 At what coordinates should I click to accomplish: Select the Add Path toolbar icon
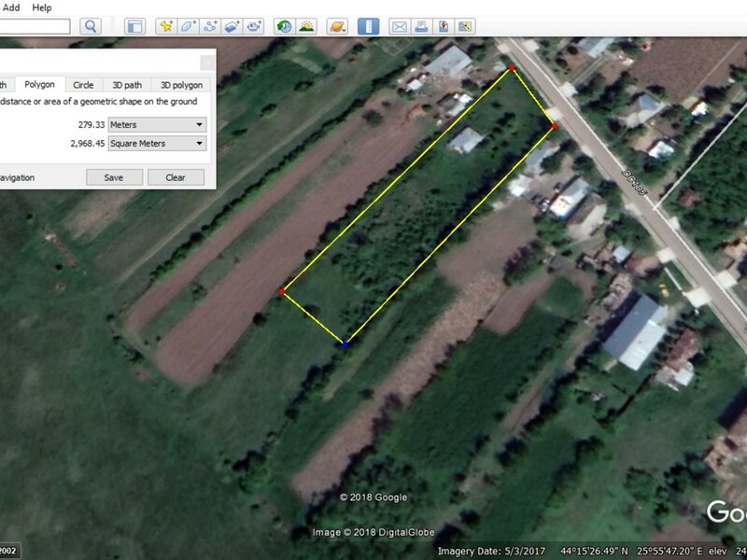pyautogui.click(x=211, y=27)
